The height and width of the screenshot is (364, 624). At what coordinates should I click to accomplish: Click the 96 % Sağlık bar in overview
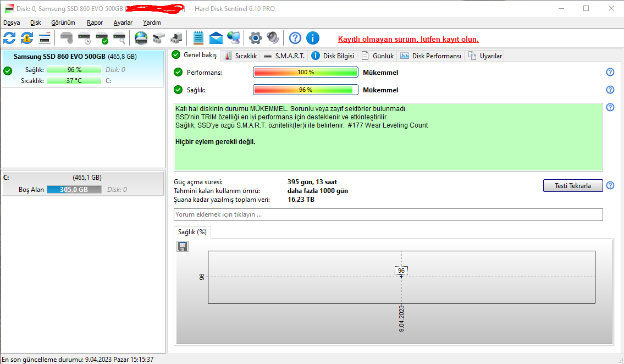coord(306,90)
